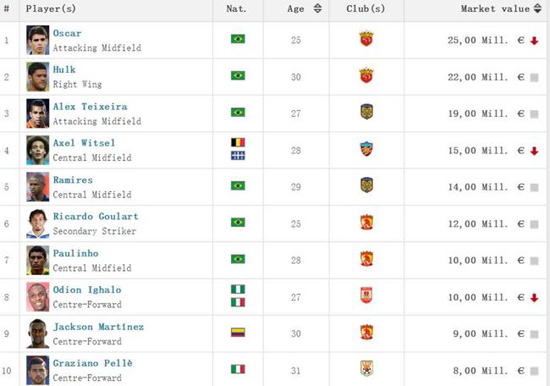Viewport: 550px width, 386px height.
Task: Click the red down arrow beside Oscar's market value
Action: pos(534,41)
